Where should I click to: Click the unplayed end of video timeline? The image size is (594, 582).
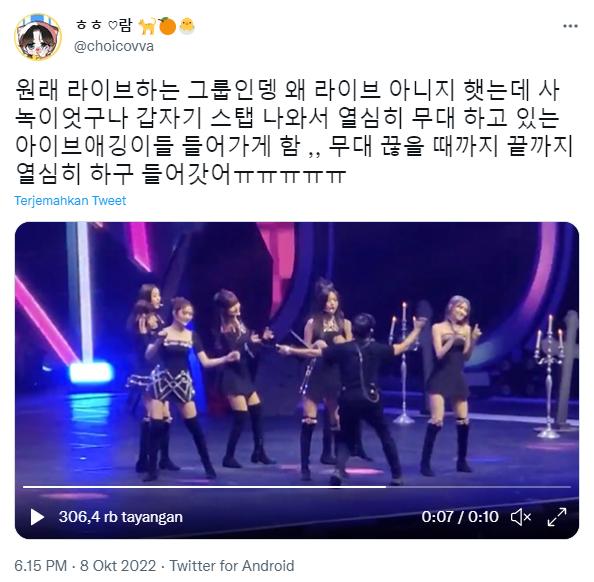coord(478,487)
